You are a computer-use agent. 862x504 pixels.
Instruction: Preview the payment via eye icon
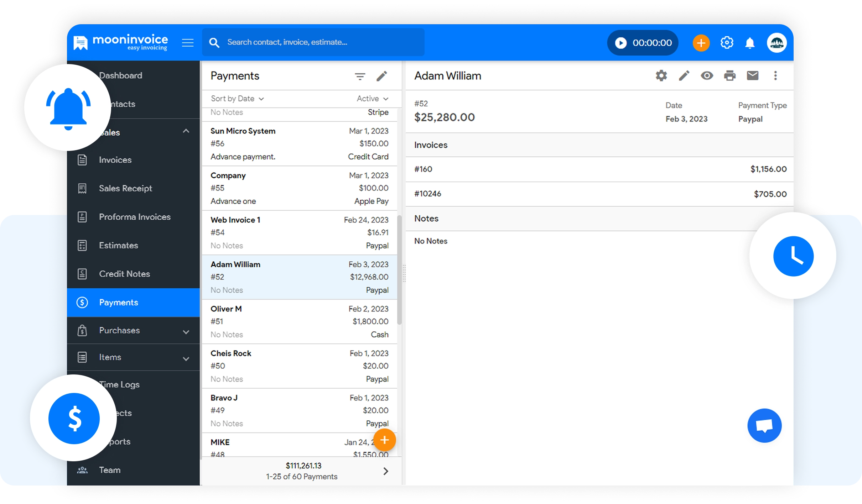click(707, 75)
